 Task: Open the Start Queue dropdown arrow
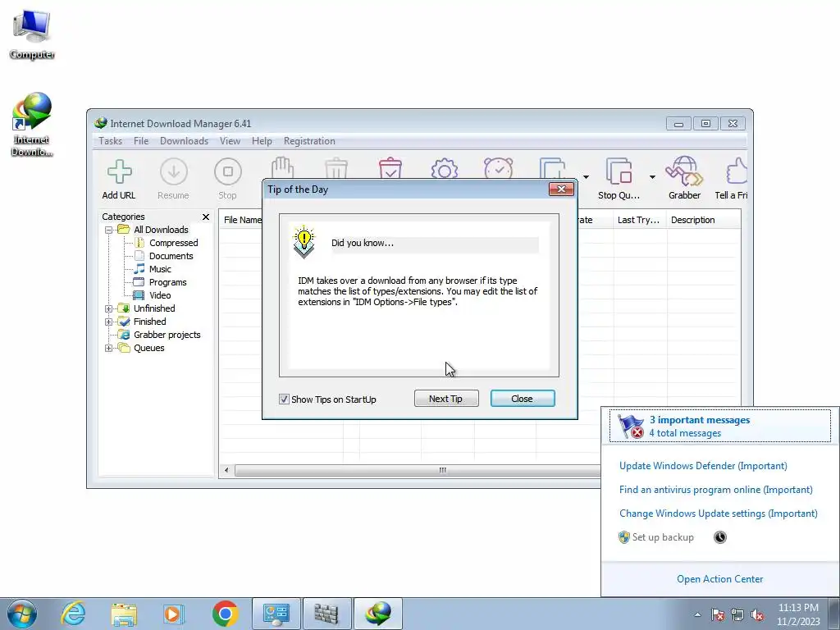click(586, 177)
